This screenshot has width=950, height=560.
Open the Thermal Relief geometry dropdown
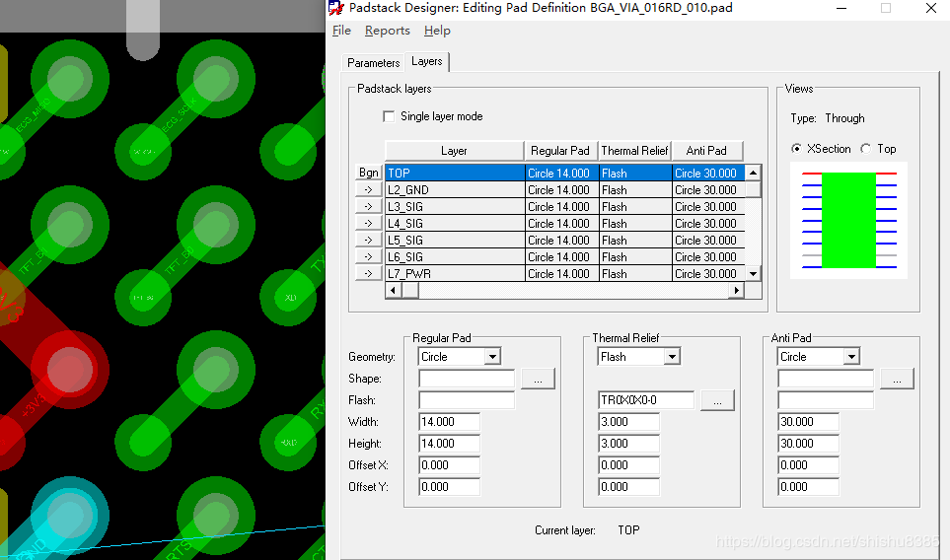point(672,357)
